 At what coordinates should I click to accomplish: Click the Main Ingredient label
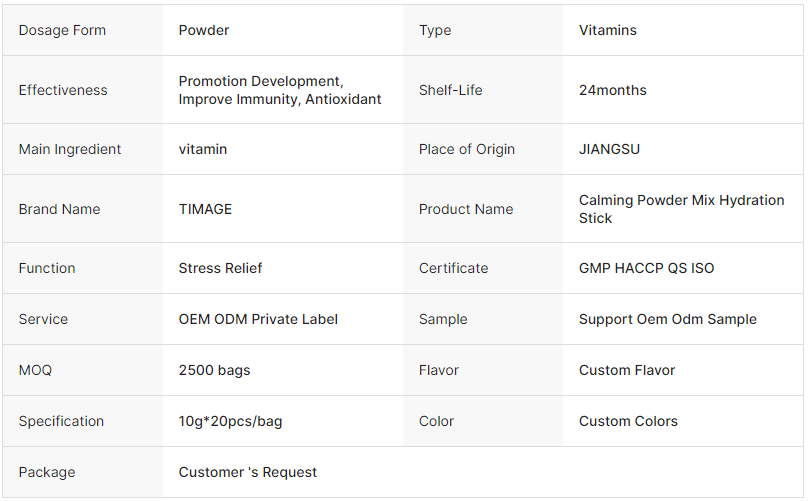70,149
